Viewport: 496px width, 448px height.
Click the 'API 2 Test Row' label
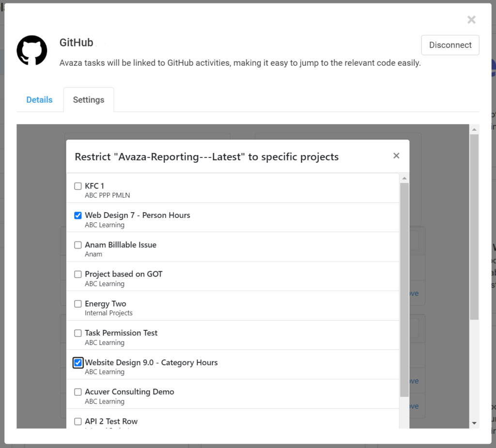[111, 421]
